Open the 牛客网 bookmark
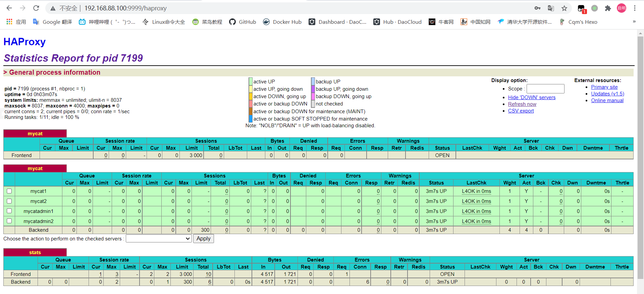Screen dimensions: 644x294 tap(441, 22)
